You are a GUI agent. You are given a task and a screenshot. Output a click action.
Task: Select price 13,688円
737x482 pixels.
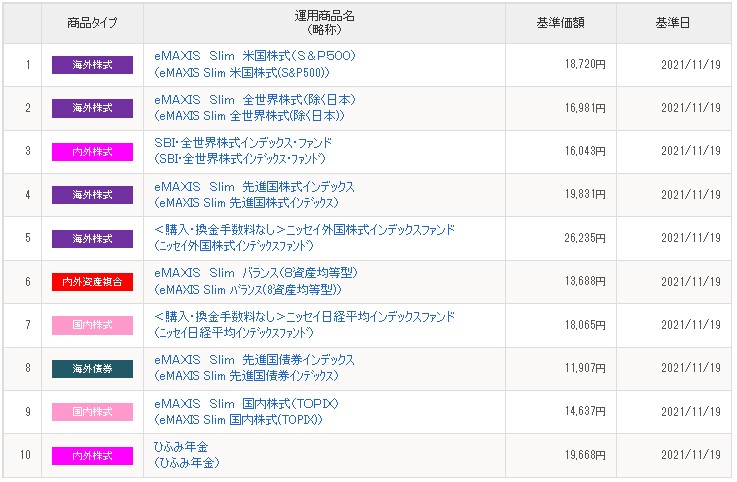point(585,282)
